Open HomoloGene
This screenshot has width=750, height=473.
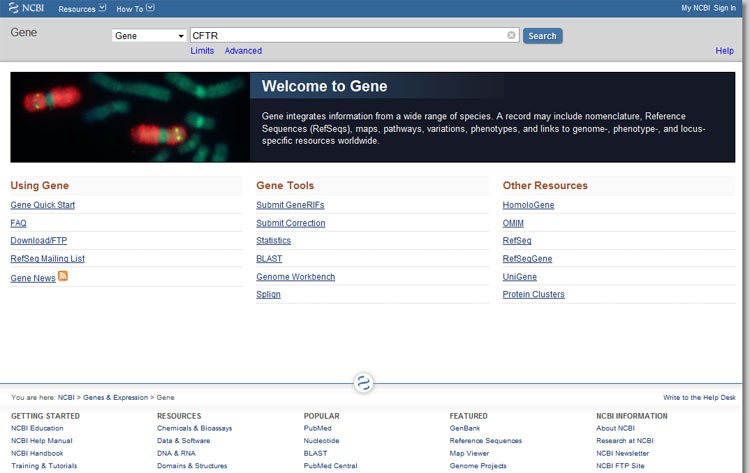[528, 205]
